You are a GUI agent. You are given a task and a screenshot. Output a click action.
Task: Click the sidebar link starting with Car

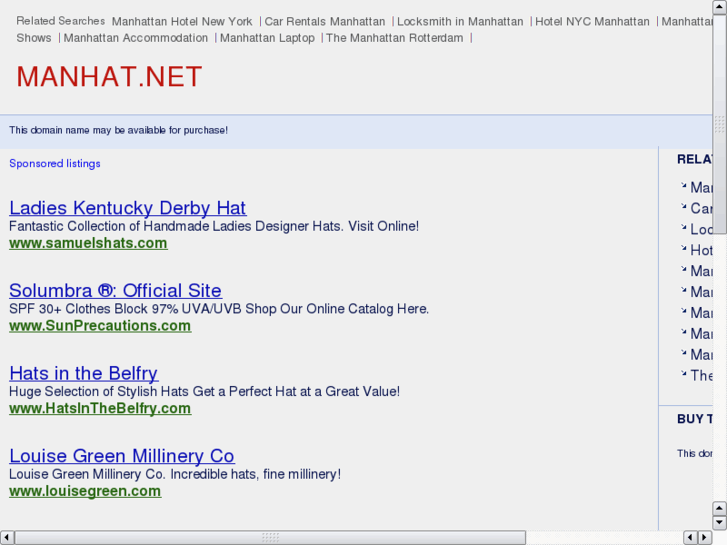click(x=701, y=208)
